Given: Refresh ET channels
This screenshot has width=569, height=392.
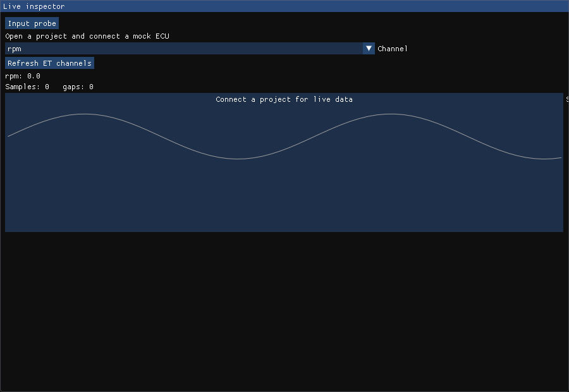Looking at the screenshot, I should [x=50, y=63].
